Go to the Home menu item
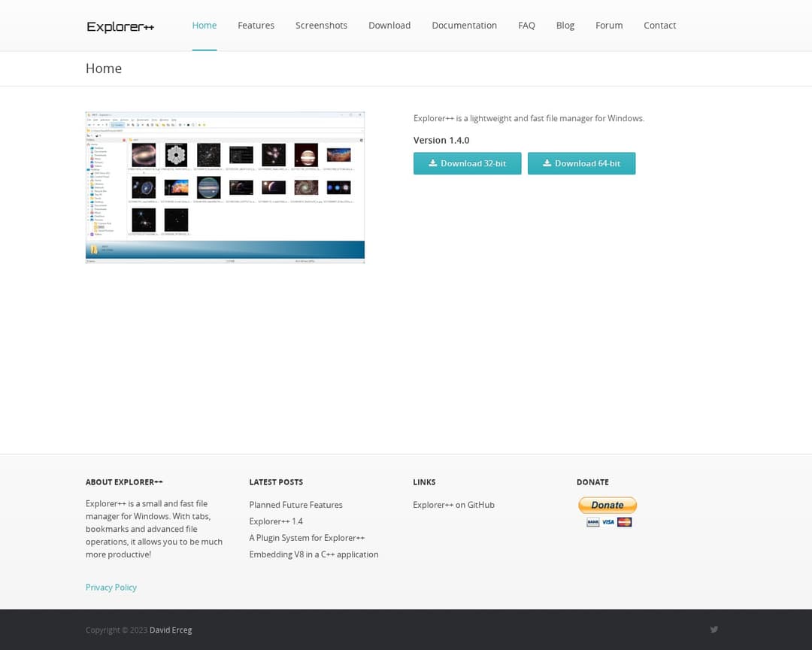Screen dimensions: 812x650 tap(205, 26)
